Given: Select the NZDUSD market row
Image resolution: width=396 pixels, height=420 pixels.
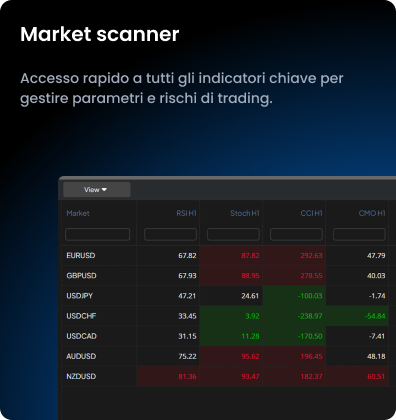Looking at the screenshot, I should tap(225, 376).
